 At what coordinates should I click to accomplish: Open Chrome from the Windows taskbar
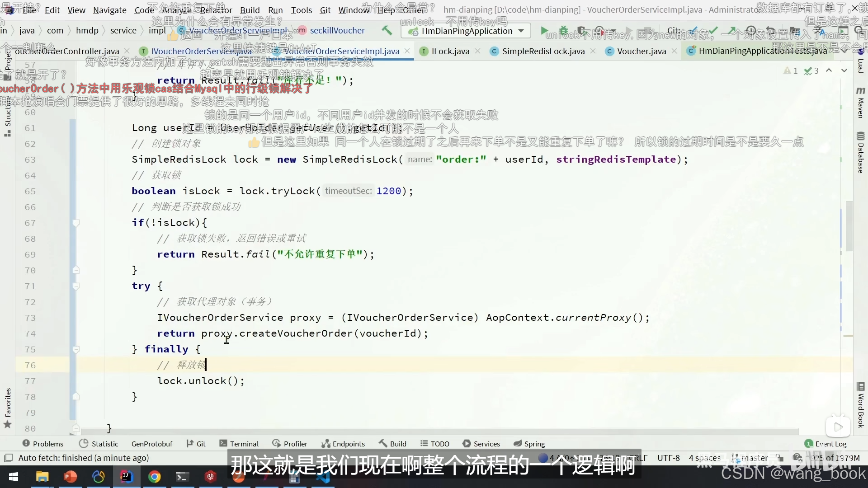click(x=155, y=477)
